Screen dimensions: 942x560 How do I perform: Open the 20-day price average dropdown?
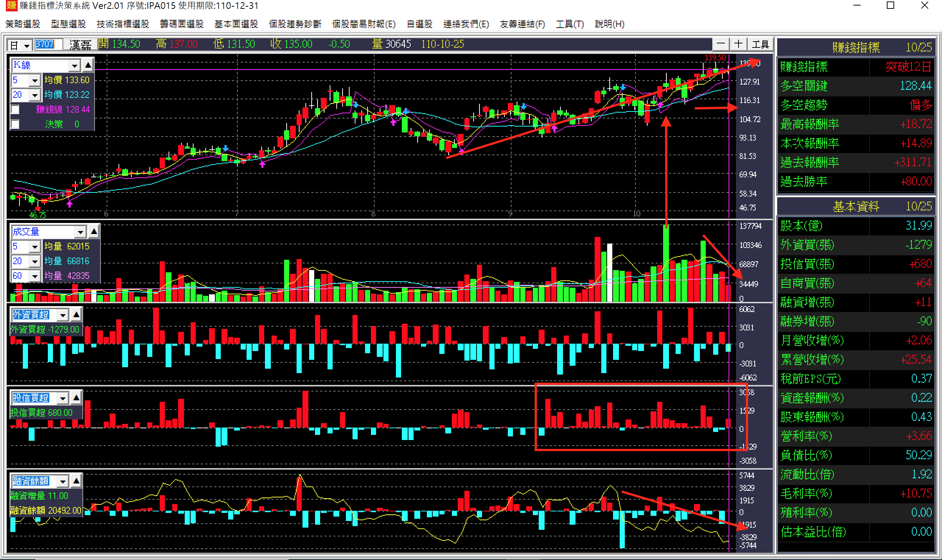[x=34, y=95]
